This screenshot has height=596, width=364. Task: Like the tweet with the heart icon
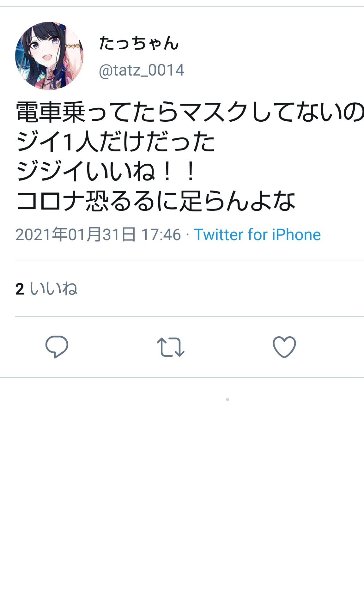(x=284, y=347)
